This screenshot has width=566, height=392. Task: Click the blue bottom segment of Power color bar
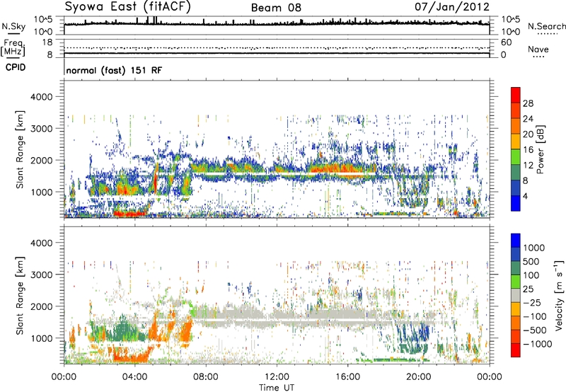coord(516,203)
